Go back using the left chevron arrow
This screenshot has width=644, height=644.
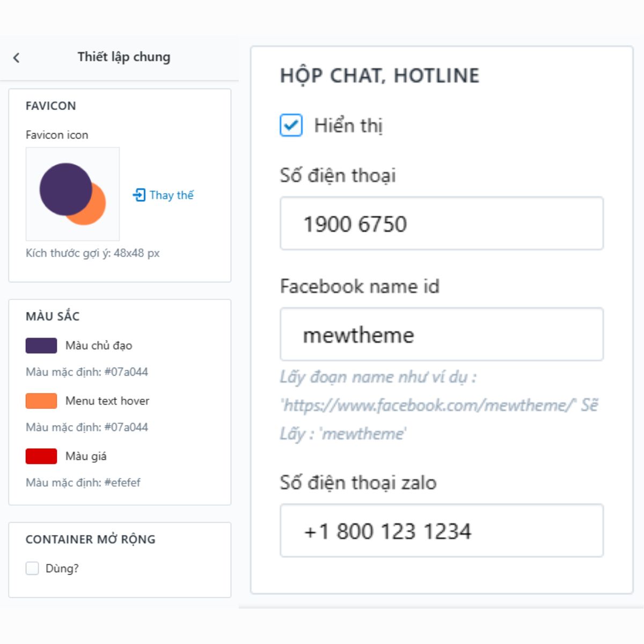click(16, 57)
